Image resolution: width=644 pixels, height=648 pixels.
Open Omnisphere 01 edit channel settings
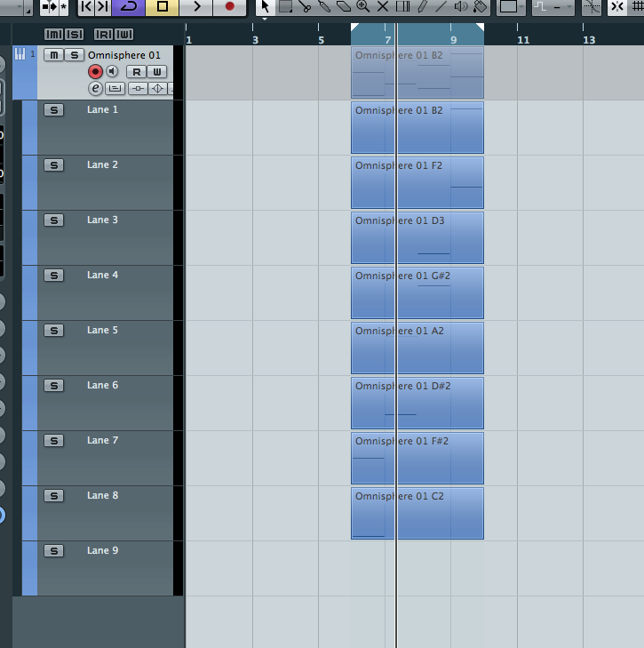pyautogui.click(x=95, y=88)
